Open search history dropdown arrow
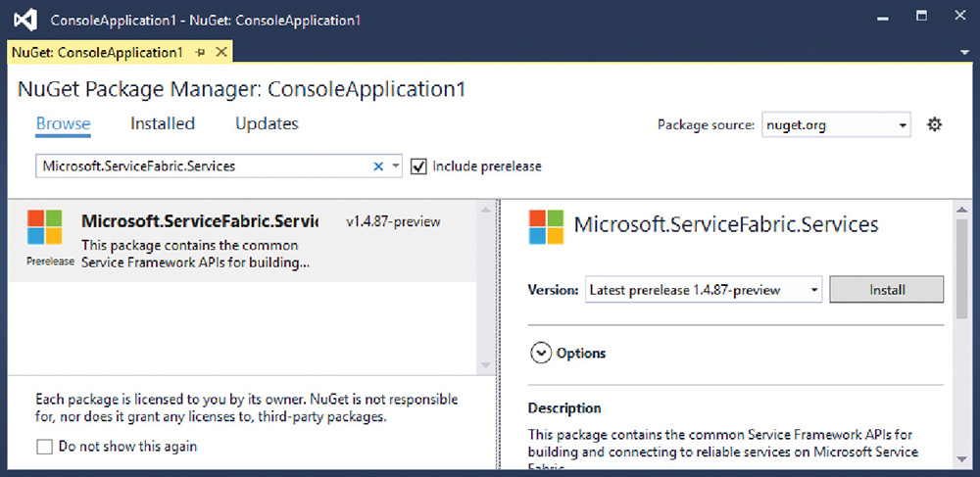Image resolution: width=980 pixels, height=477 pixels. point(395,167)
